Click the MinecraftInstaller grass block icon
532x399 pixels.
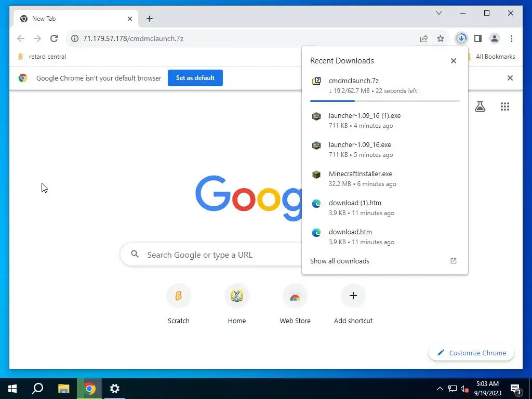(x=316, y=175)
